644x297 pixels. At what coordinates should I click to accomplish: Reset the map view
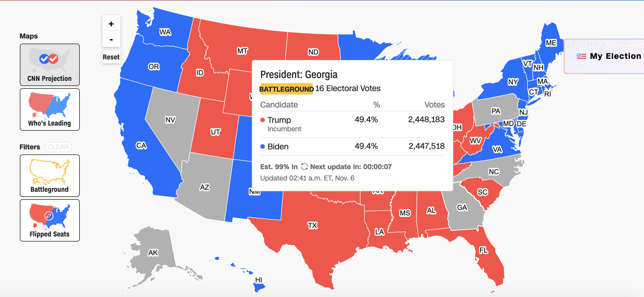[111, 57]
